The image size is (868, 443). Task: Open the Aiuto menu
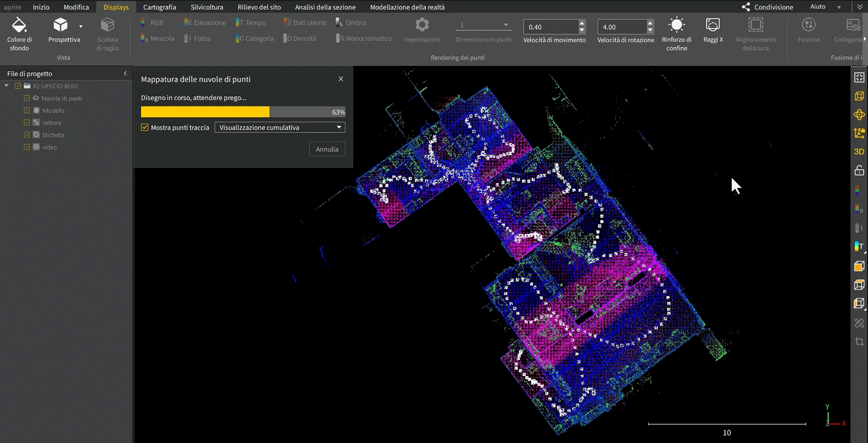[x=818, y=7]
